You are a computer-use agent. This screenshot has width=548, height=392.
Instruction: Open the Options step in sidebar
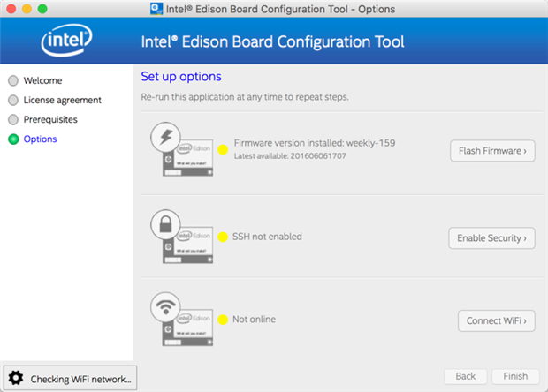pyautogui.click(x=40, y=139)
